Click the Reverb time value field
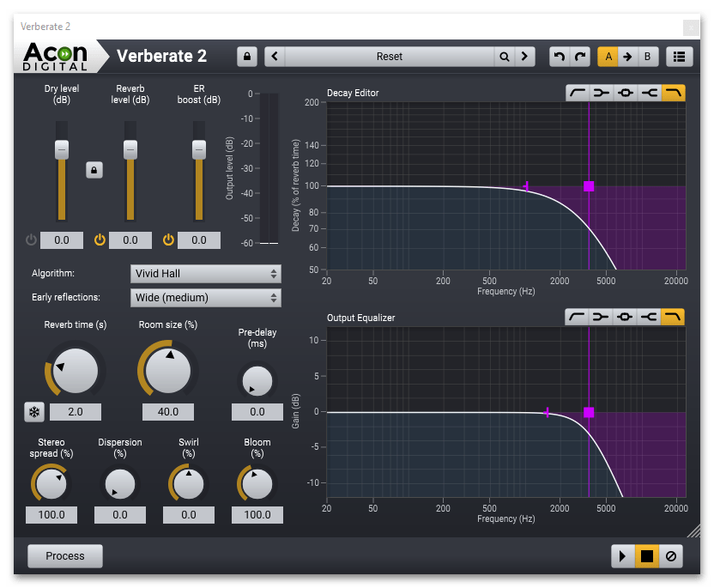The image size is (714, 588). [x=76, y=412]
